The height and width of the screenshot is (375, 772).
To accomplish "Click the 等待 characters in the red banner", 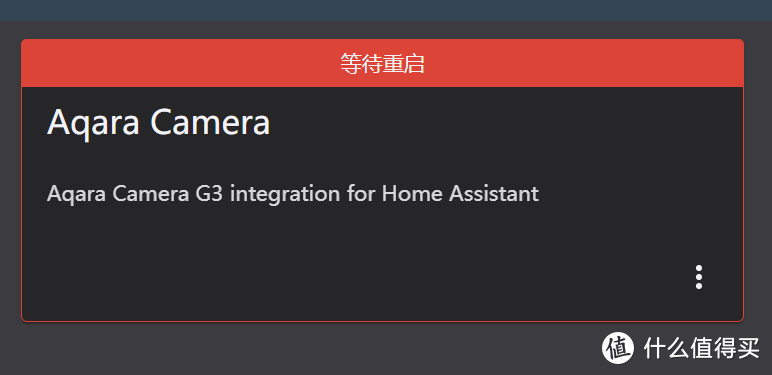I will click(361, 64).
